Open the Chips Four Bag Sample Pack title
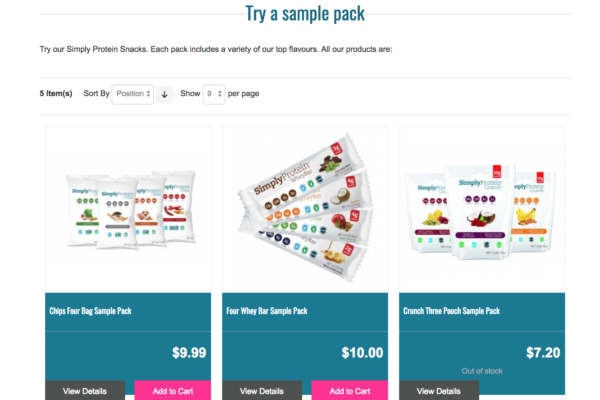This screenshot has height=400, width=600. pyautogui.click(x=90, y=311)
